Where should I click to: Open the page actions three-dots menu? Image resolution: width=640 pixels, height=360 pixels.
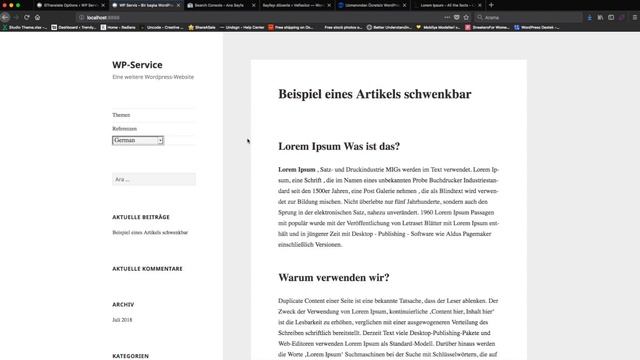447,18
